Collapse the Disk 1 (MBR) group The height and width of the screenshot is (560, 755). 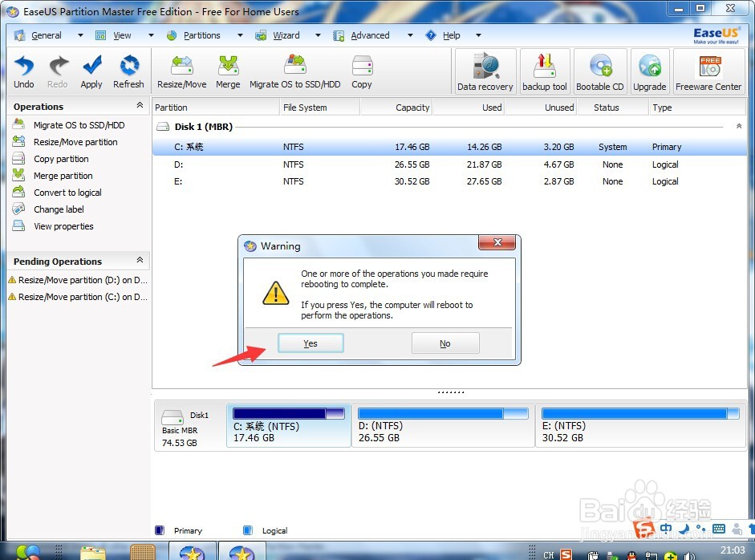point(739,126)
